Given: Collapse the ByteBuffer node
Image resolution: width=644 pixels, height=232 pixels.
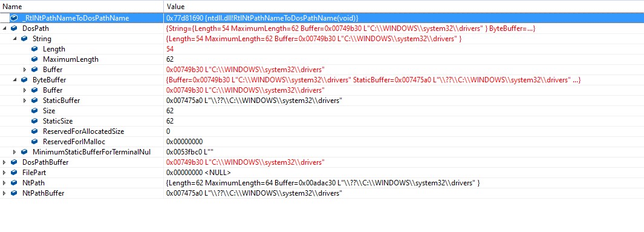Looking at the screenshot, I should tap(15, 80).
